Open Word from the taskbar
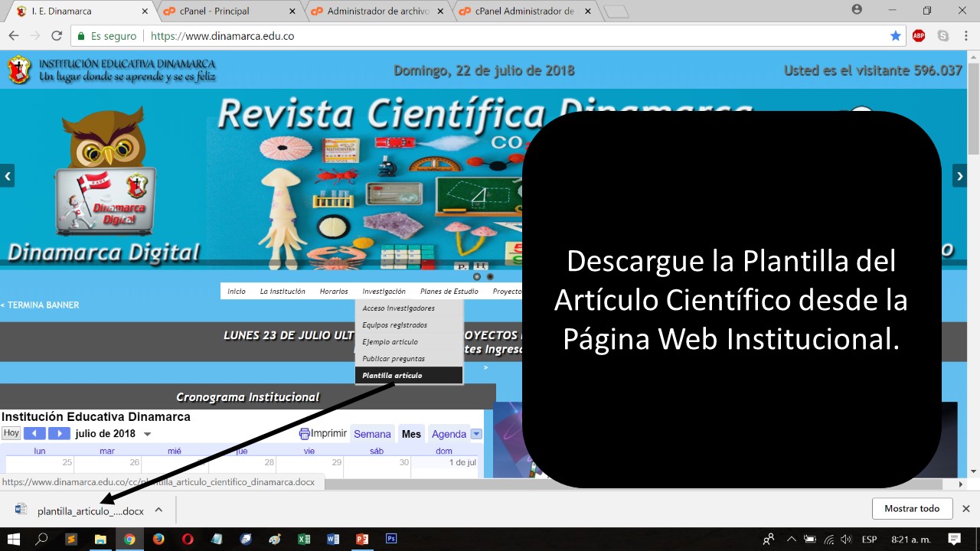This screenshot has height=551, width=980. pos(333,539)
